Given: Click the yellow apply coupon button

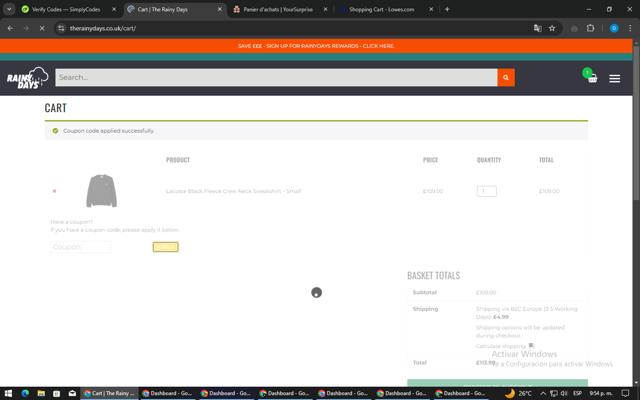Looking at the screenshot, I should tap(165, 247).
